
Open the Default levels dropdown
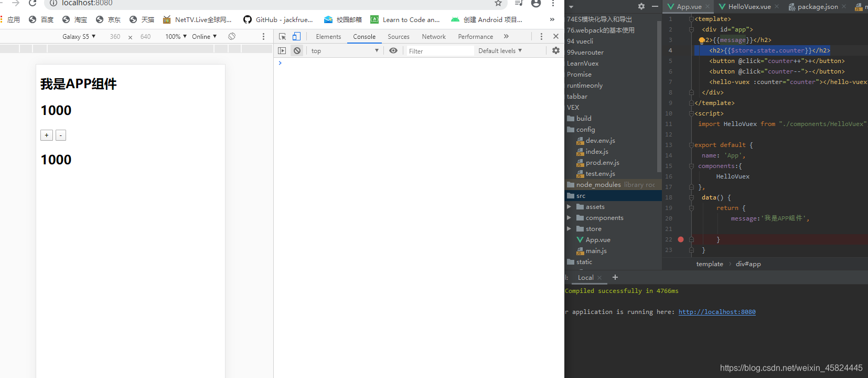tap(500, 51)
